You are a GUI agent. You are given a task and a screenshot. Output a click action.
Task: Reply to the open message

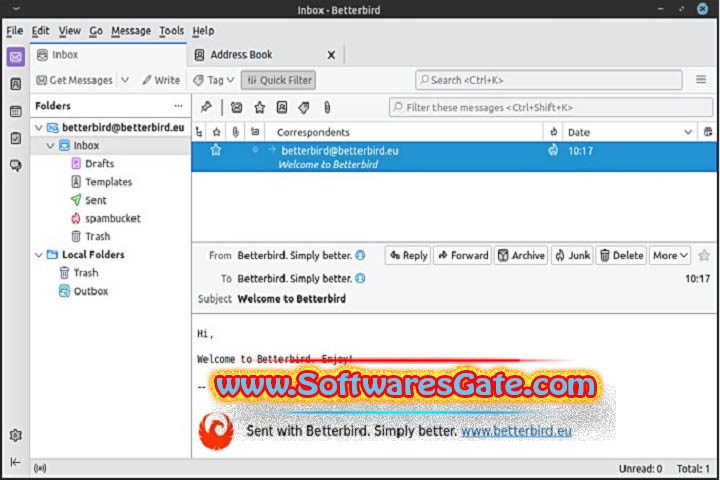pyautogui.click(x=408, y=255)
